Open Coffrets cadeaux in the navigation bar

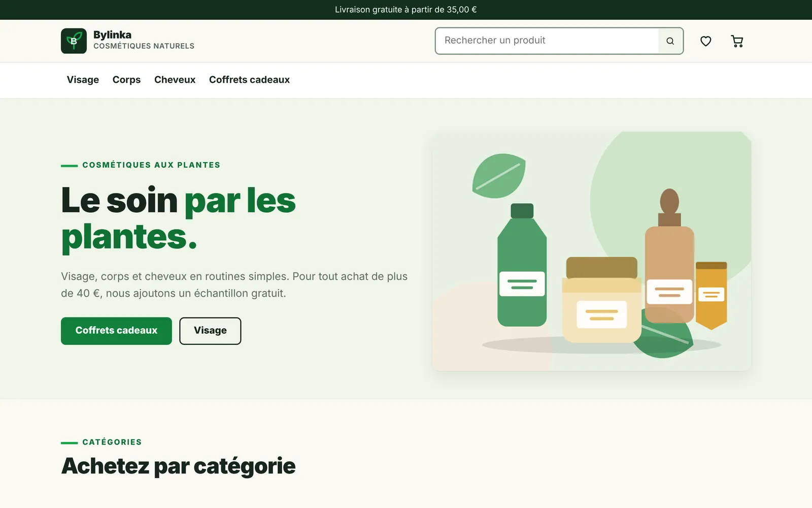point(249,80)
